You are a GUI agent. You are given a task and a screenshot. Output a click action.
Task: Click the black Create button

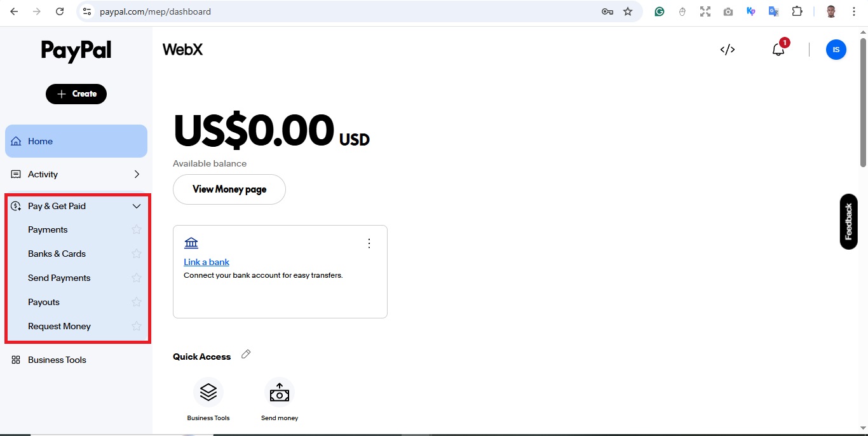pyautogui.click(x=76, y=94)
